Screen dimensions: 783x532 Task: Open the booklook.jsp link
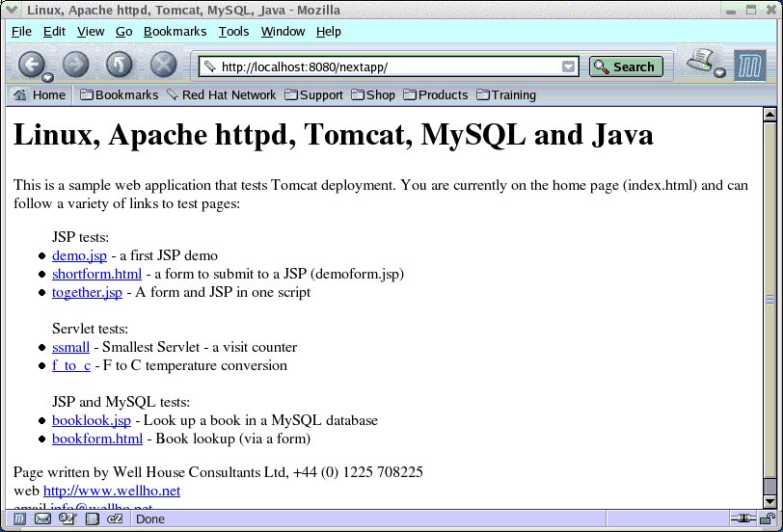[x=92, y=421]
